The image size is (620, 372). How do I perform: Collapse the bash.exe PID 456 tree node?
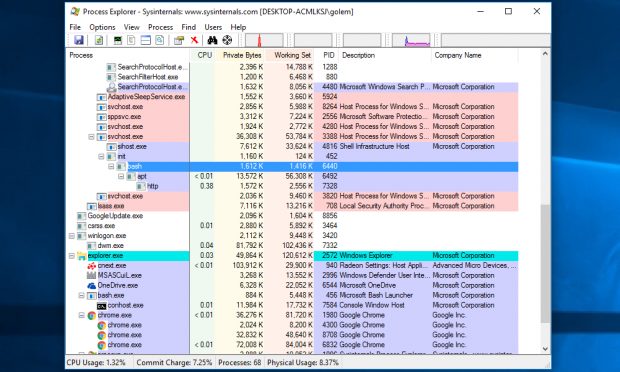[x=81, y=295]
